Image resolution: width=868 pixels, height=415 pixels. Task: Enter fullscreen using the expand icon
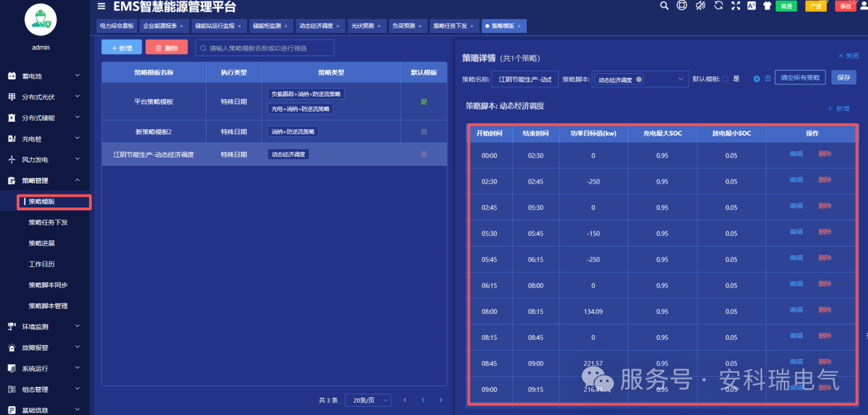(736, 5)
